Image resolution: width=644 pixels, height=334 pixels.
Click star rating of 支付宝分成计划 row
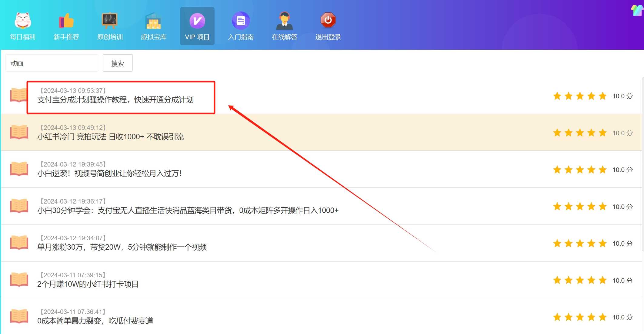point(580,96)
